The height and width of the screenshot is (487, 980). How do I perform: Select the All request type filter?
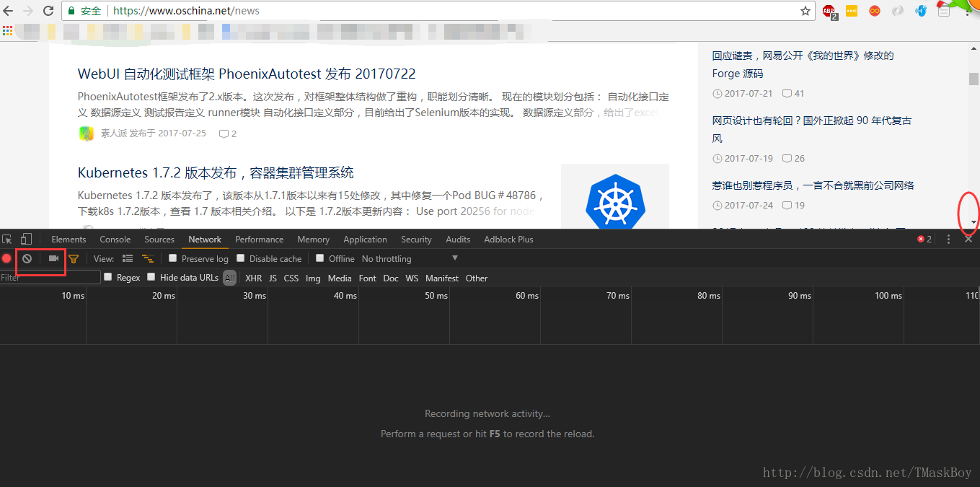(x=229, y=278)
